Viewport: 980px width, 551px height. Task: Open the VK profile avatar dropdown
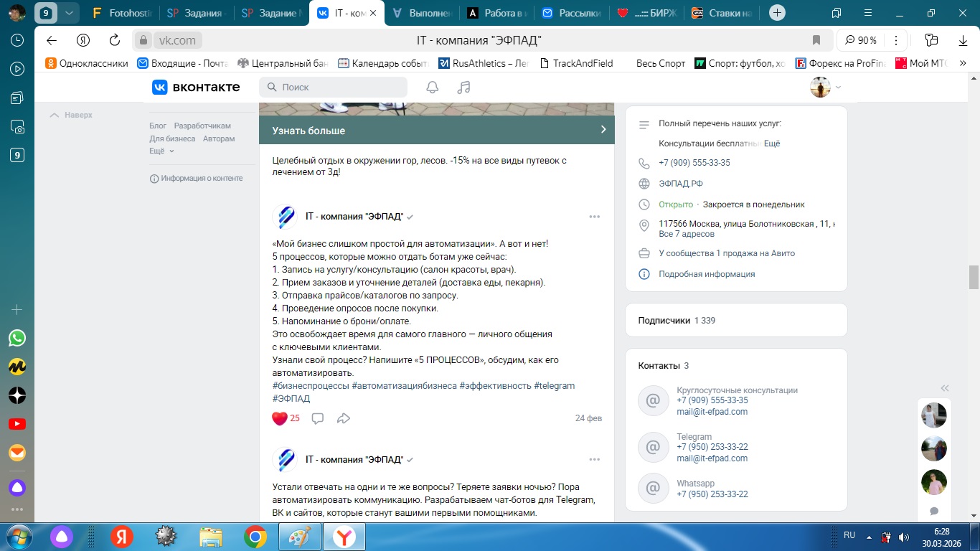coord(825,87)
